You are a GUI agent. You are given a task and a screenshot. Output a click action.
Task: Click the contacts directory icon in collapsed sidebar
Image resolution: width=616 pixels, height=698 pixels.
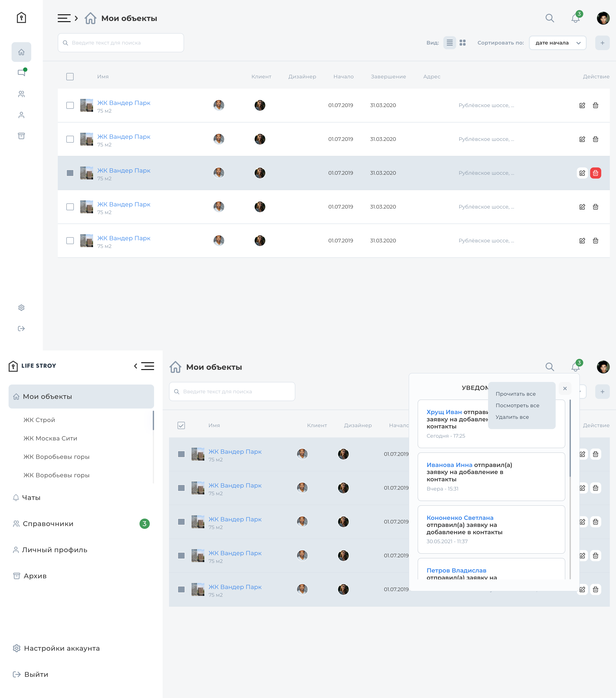coord(21,94)
